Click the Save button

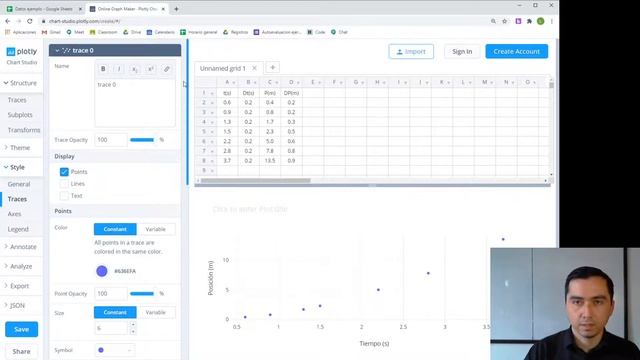[x=21, y=329]
